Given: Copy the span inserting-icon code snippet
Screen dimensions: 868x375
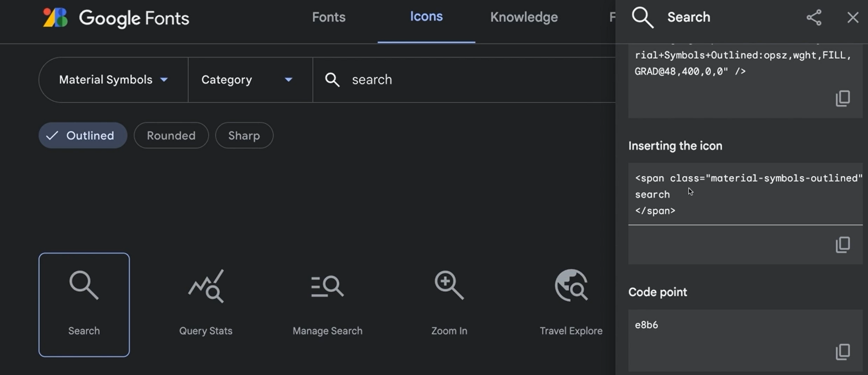Looking at the screenshot, I should [x=843, y=245].
